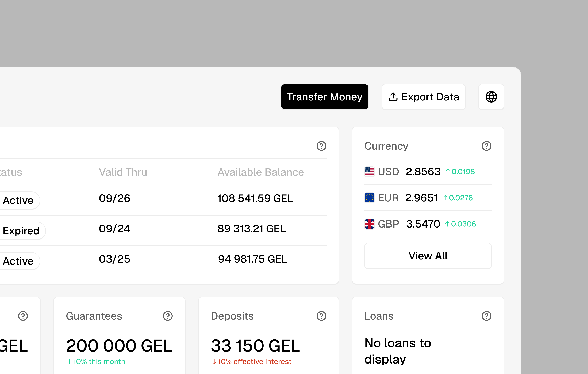Click USD rate 2.8563

pyautogui.click(x=423, y=172)
